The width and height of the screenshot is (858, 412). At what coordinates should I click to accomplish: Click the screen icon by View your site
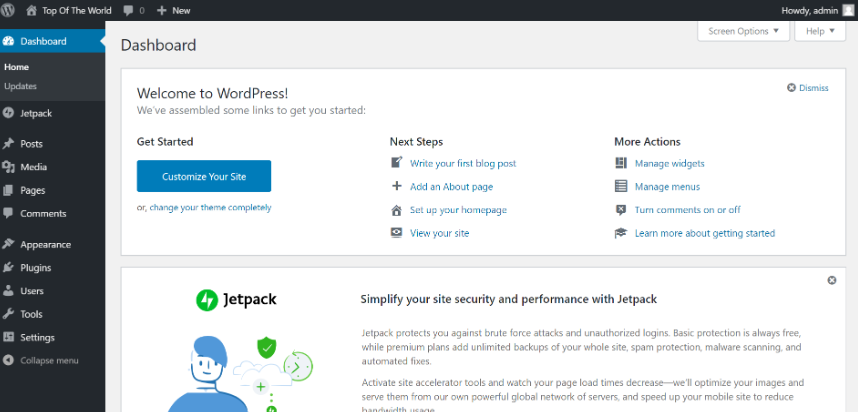point(397,233)
